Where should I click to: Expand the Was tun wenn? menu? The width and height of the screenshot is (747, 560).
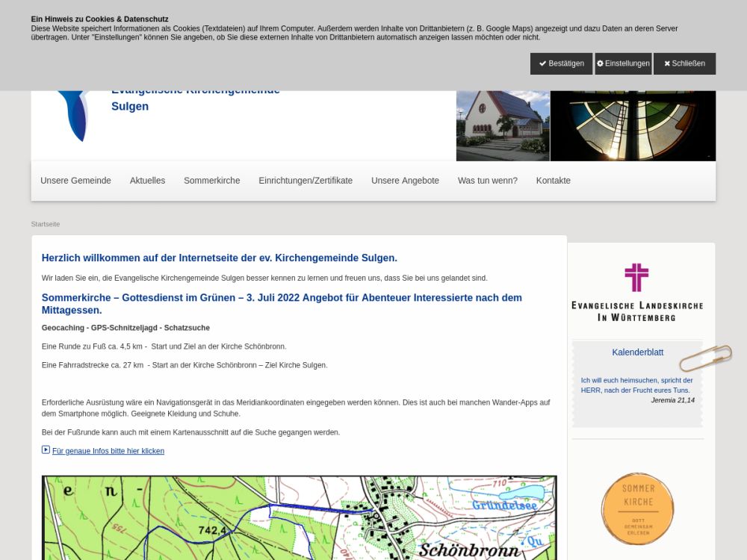(487, 181)
